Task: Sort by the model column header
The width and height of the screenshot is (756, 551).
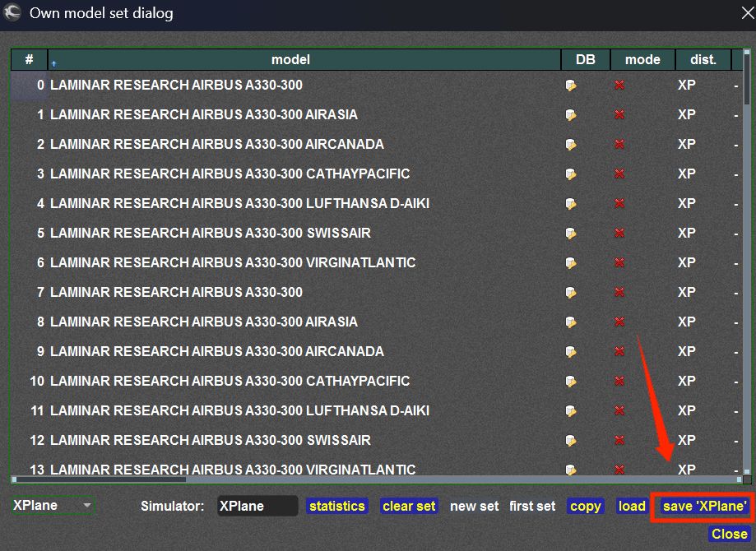Action: click(304, 60)
